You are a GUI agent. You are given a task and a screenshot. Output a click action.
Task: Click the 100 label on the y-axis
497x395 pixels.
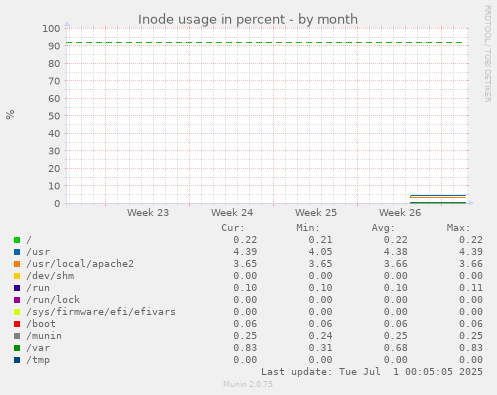[x=51, y=28]
